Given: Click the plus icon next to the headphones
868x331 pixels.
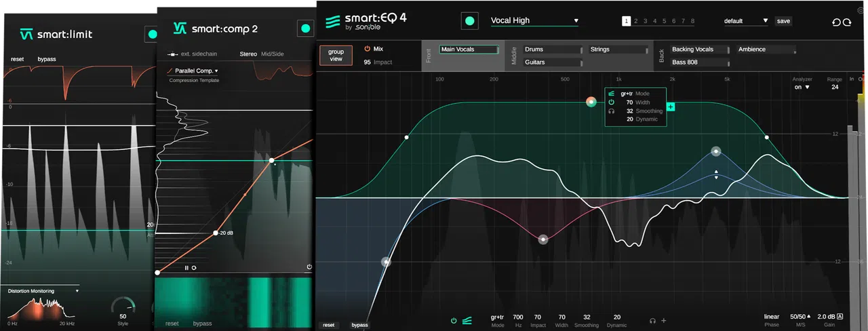Looking at the screenshot, I should coord(664,320).
